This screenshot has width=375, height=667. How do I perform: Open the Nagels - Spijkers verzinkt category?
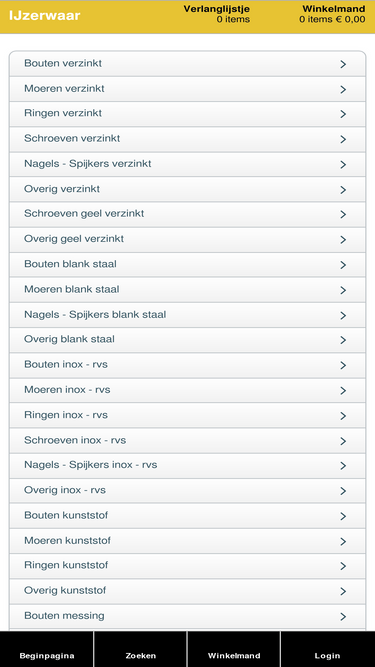[x=187, y=164]
